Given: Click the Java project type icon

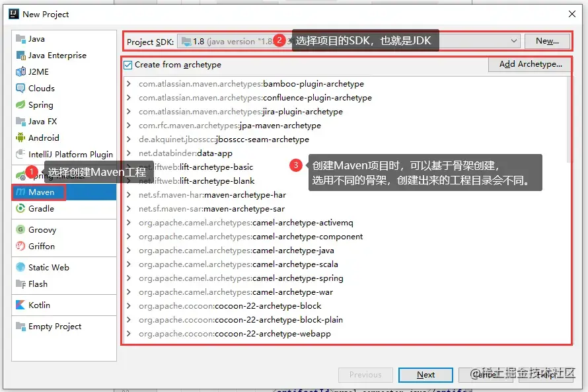Looking at the screenshot, I should (x=20, y=38).
